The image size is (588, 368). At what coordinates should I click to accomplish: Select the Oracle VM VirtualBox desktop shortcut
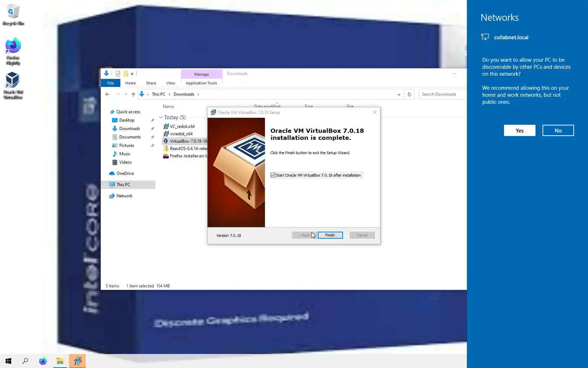(x=13, y=86)
